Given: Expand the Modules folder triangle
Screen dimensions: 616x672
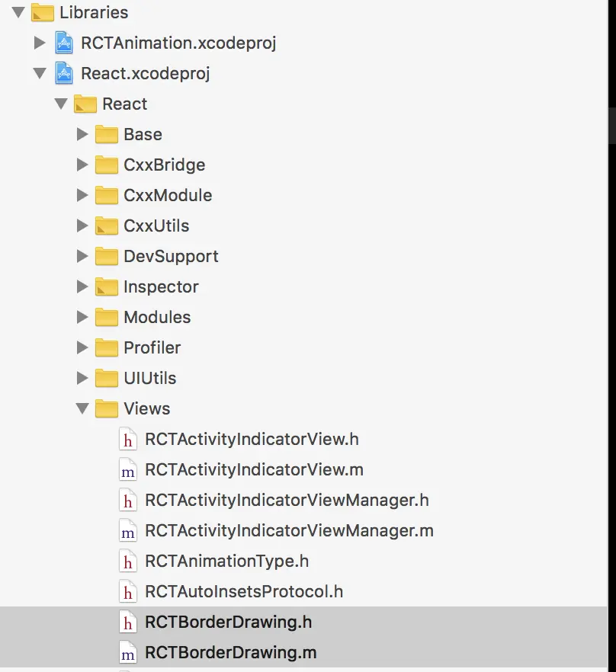Looking at the screenshot, I should tap(82, 317).
